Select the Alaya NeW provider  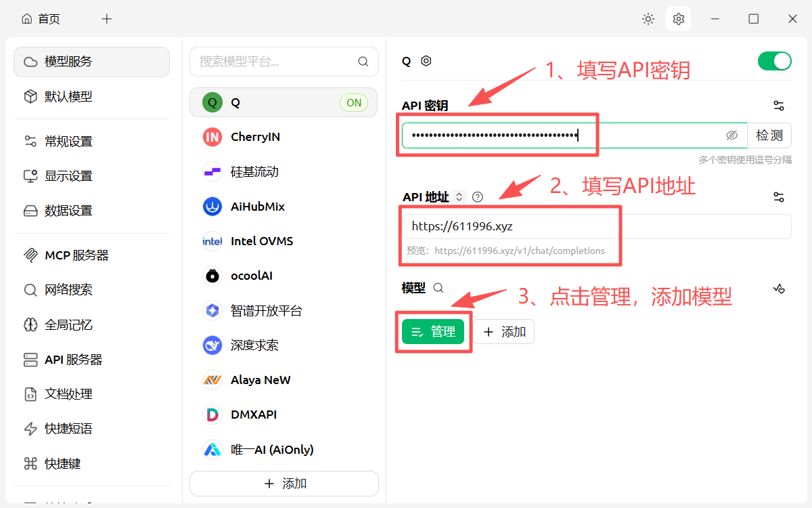284,380
